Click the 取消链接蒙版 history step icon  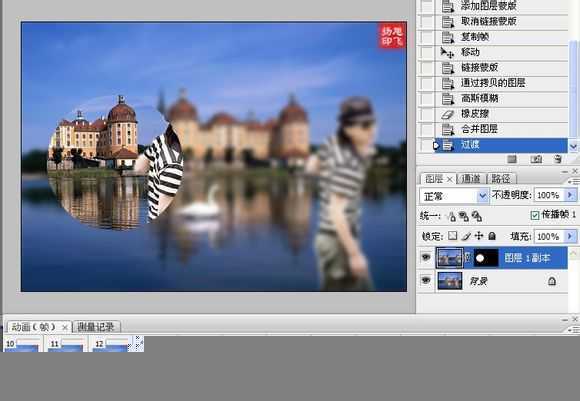point(448,21)
